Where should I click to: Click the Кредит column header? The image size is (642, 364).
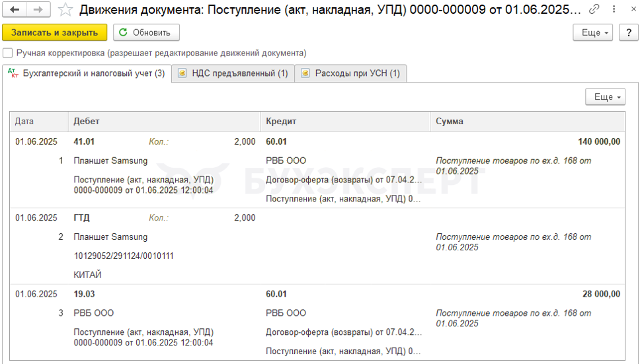point(345,122)
